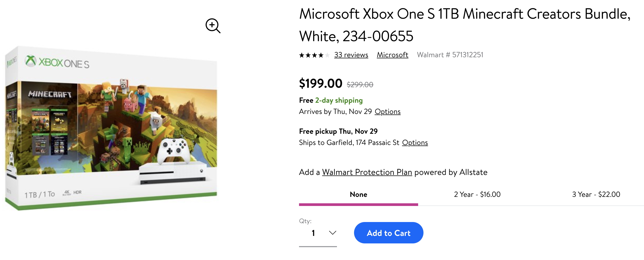
Task: Click the star rating icons
Action: point(314,55)
